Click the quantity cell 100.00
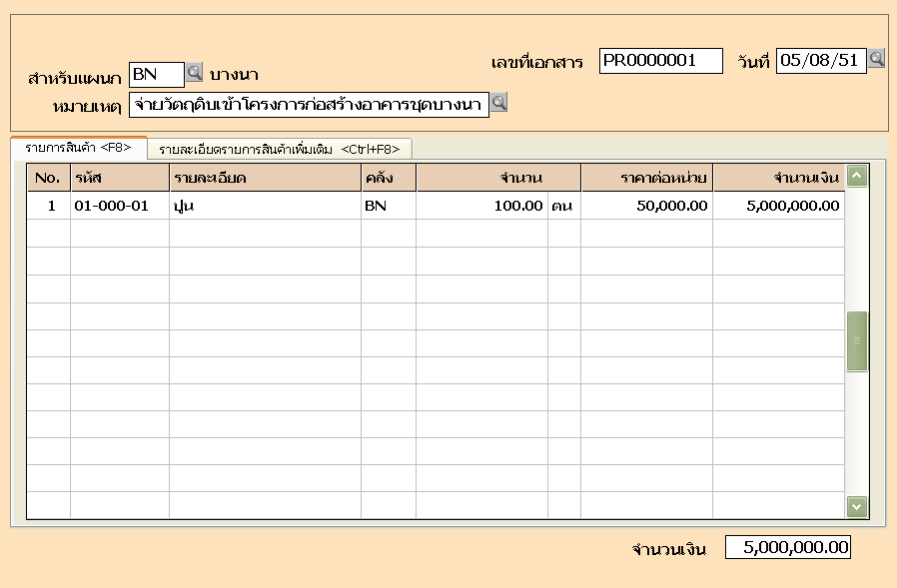The image size is (897, 588). coord(481,206)
